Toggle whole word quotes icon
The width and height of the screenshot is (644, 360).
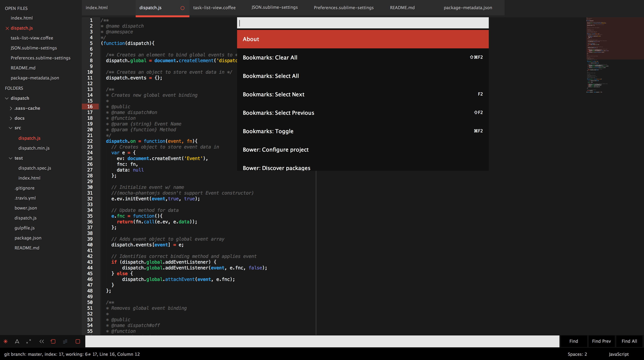(x=29, y=341)
